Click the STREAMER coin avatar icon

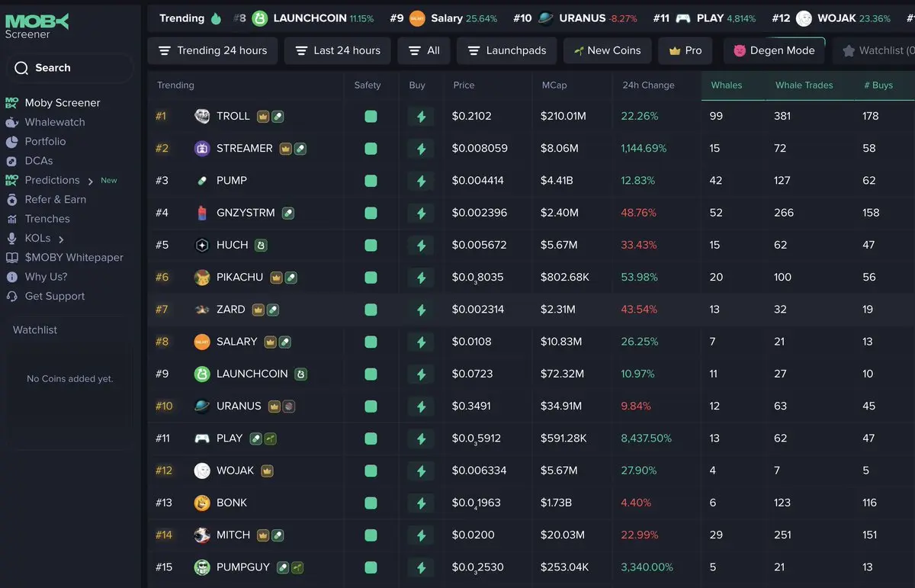pos(202,149)
